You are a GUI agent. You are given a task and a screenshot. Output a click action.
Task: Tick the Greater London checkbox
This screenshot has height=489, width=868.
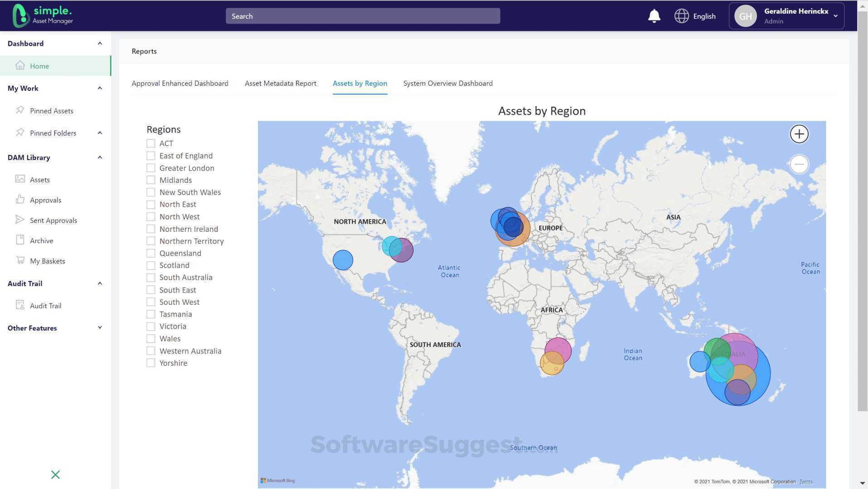coord(151,167)
